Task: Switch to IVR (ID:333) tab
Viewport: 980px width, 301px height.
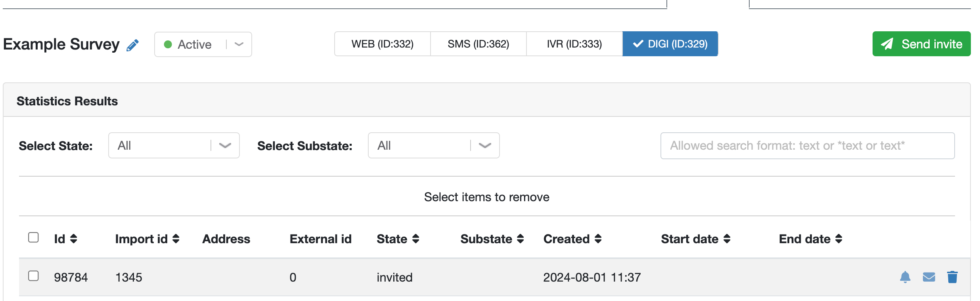Action: pos(574,44)
